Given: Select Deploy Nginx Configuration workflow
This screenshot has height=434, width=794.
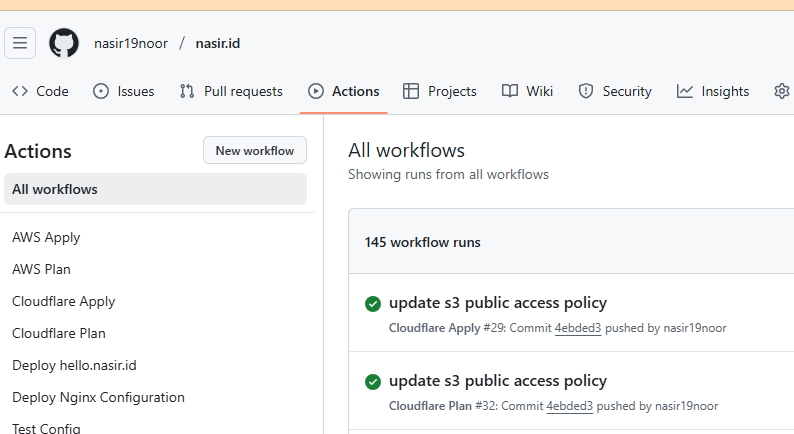Looking at the screenshot, I should (x=98, y=398).
